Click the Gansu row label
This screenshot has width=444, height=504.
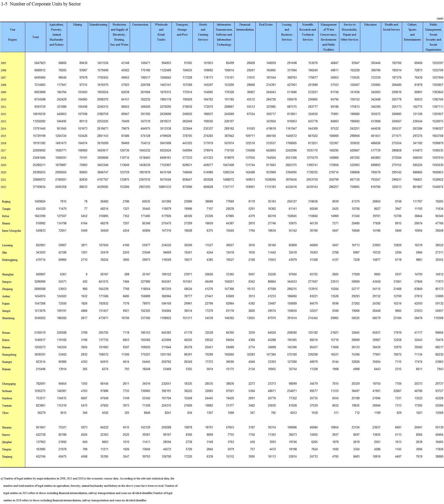[6, 435]
